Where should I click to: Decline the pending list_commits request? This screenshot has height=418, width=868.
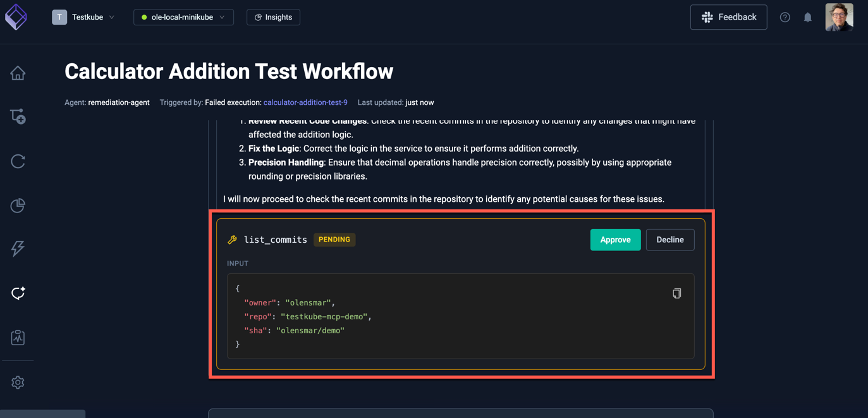[x=669, y=240]
